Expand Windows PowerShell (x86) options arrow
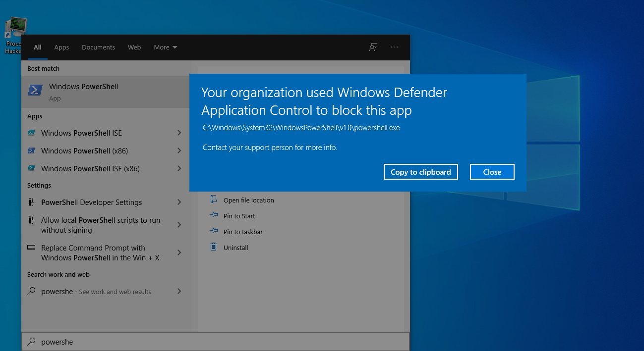 (179, 150)
